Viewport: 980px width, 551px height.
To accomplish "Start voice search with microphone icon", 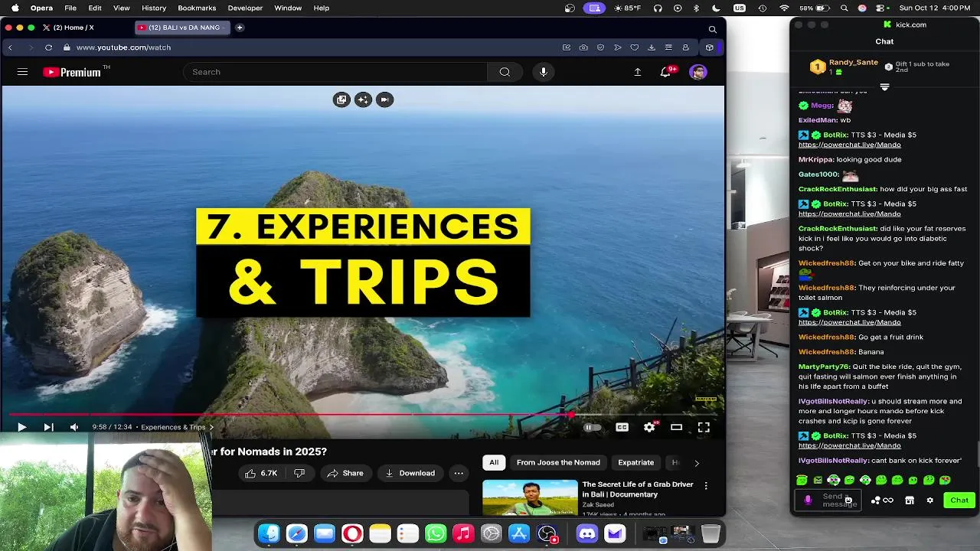I will point(544,72).
